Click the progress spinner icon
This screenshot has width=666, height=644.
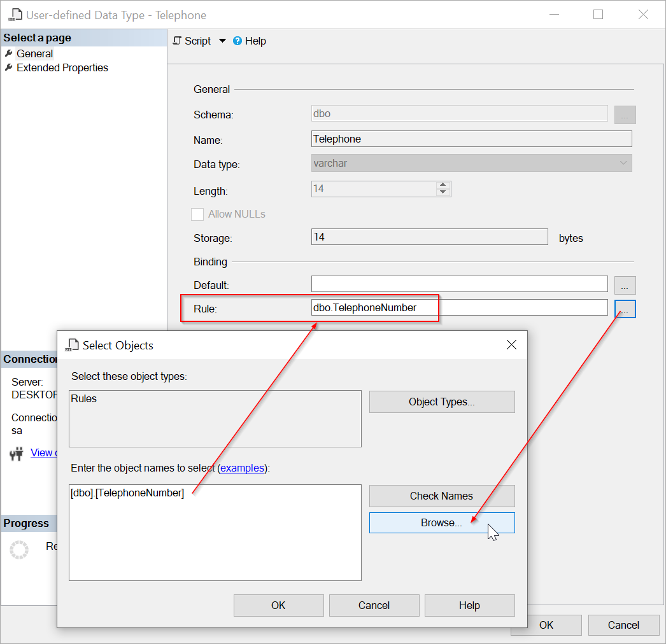19,550
